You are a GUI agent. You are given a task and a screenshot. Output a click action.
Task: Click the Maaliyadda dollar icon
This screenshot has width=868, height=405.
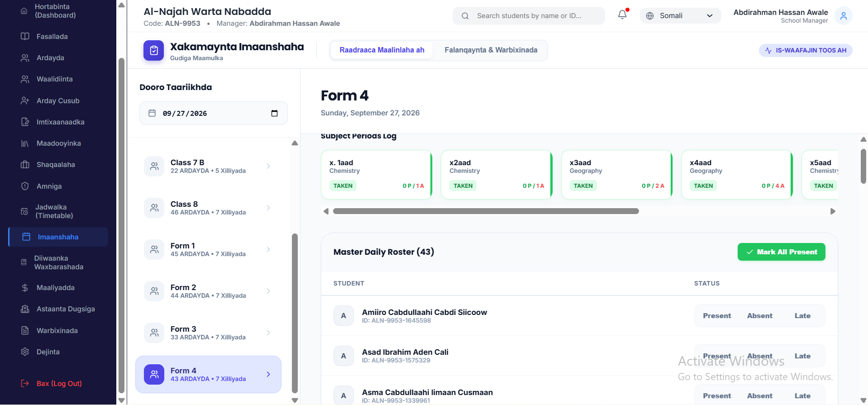pyautogui.click(x=25, y=288)
